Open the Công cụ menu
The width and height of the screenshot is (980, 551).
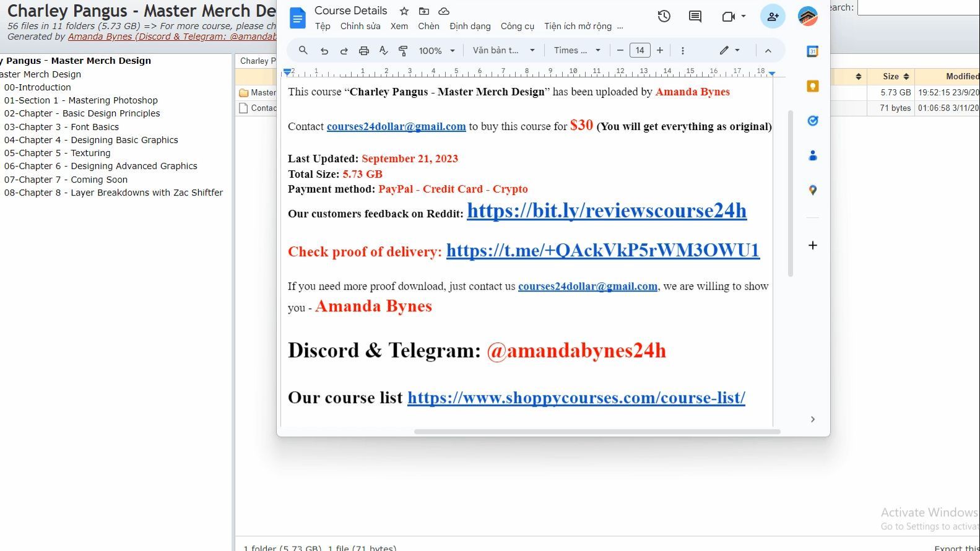(x=518, y=26)
